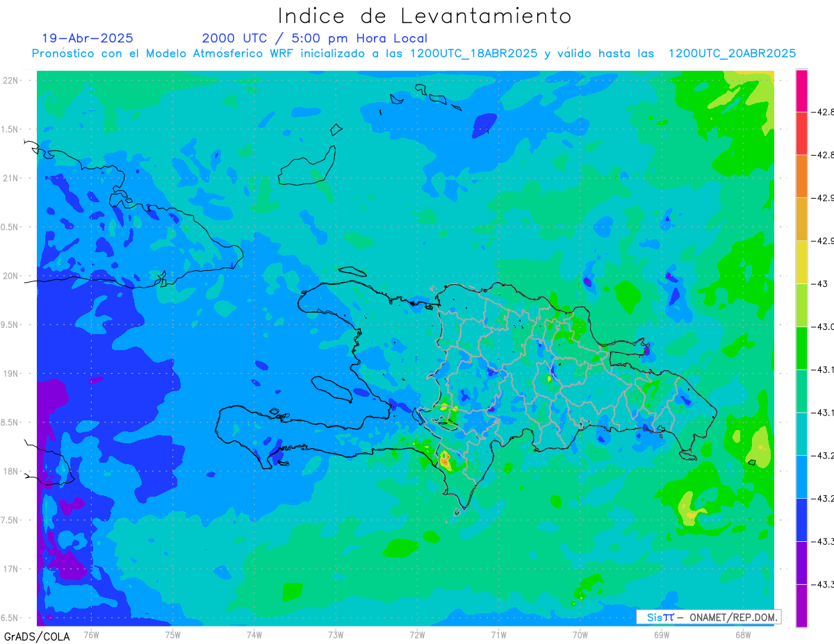This screenshot has height=644, width=834.
Task: Select the lime yellow-green swatch in the scale
Action: (801, 305)
